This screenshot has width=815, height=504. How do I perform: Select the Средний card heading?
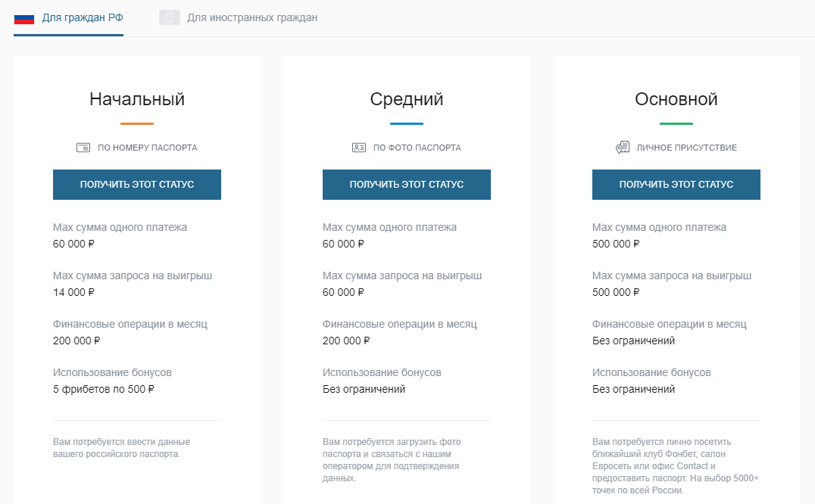pos(407,99)
